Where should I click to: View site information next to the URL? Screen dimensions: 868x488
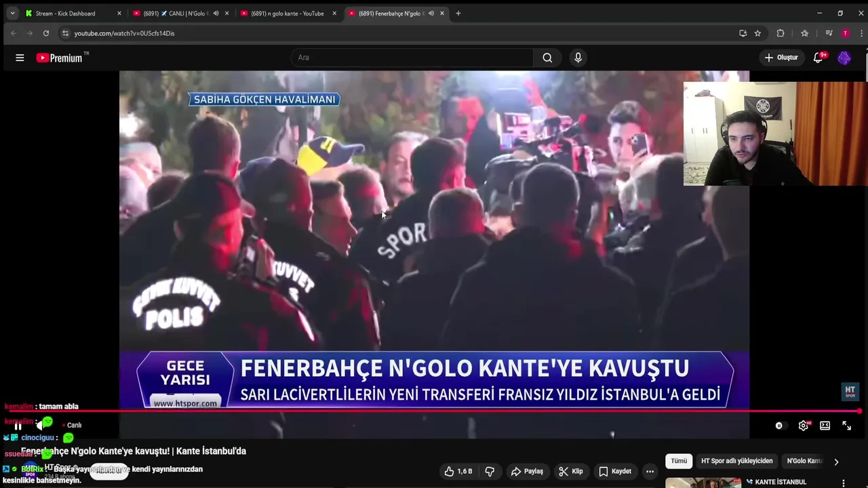coord(65,33)
